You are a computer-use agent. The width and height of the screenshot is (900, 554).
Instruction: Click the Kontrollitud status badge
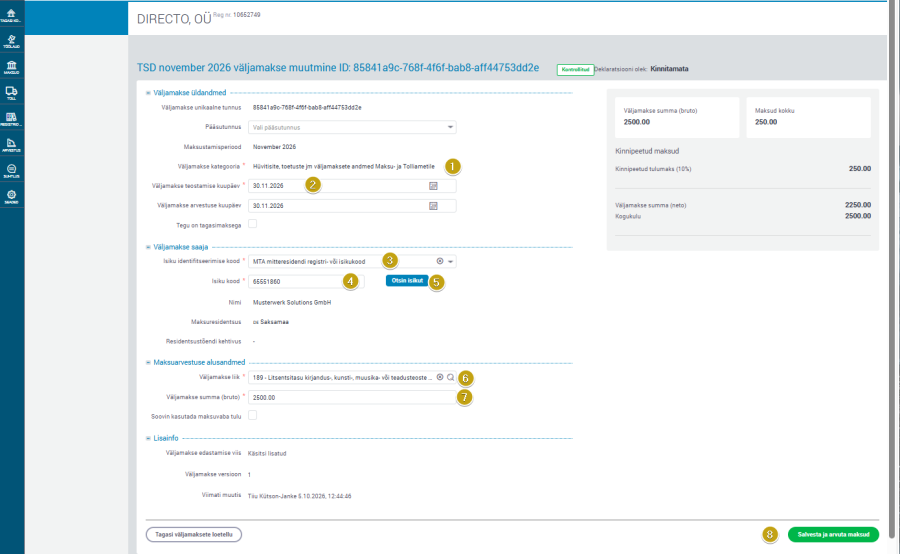[575, 69]
